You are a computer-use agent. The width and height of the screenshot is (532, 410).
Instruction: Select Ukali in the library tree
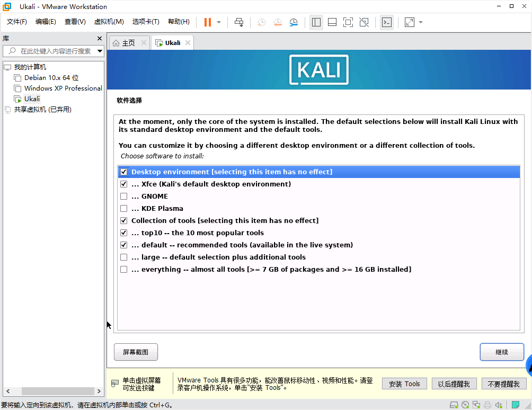pos(32,99)
